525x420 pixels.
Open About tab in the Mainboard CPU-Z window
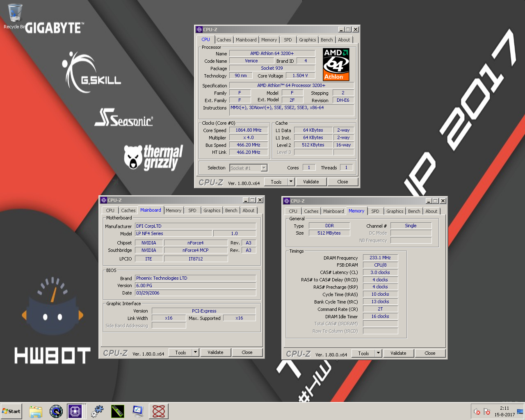[249, 210]
